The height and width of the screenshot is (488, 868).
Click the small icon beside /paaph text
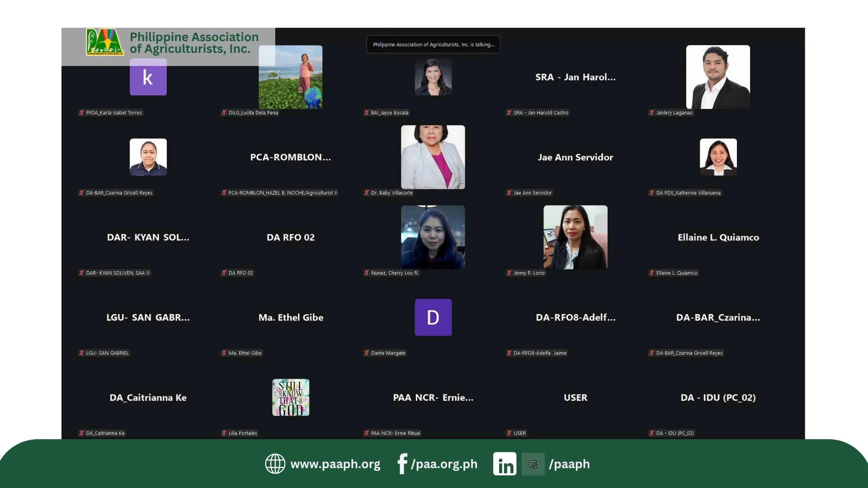click(533, 464)
